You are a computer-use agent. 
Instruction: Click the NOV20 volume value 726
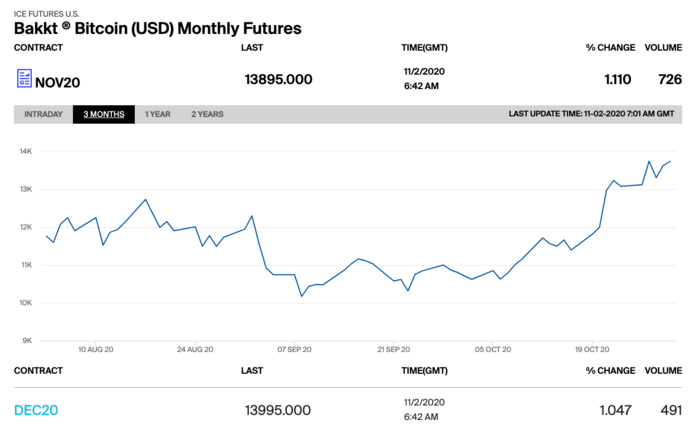click(670, 79)
